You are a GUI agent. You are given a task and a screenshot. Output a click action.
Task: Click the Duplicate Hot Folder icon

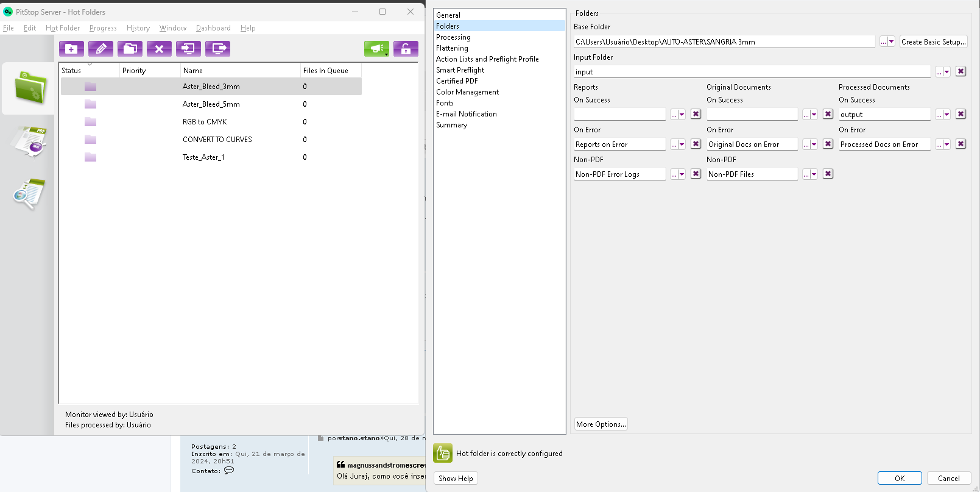130,49
